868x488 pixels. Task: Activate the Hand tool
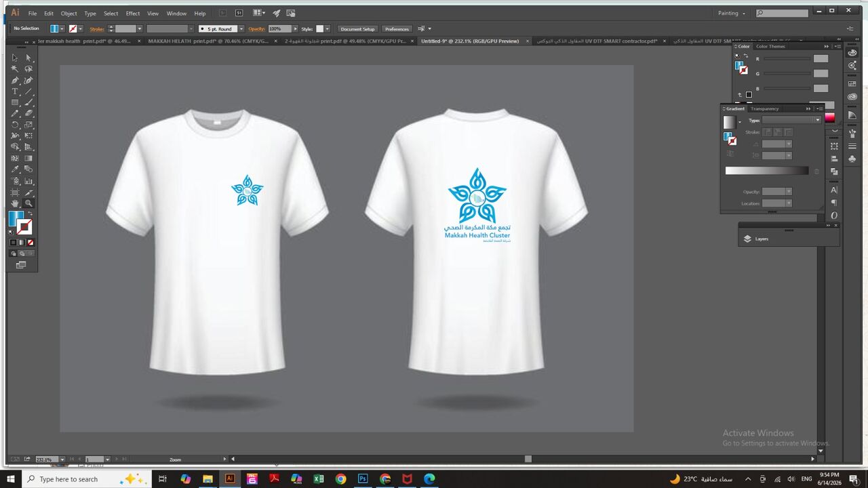(x=15, y=203)
